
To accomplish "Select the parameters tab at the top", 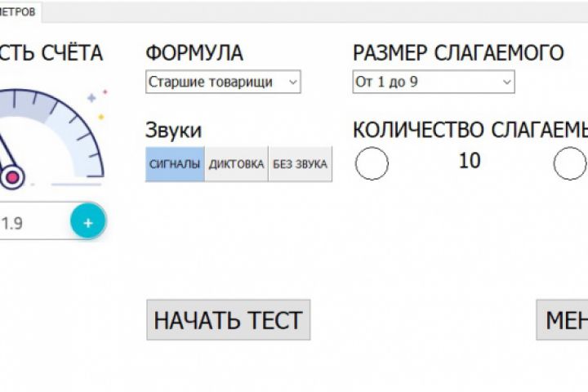I will click(x=20, y=12).
